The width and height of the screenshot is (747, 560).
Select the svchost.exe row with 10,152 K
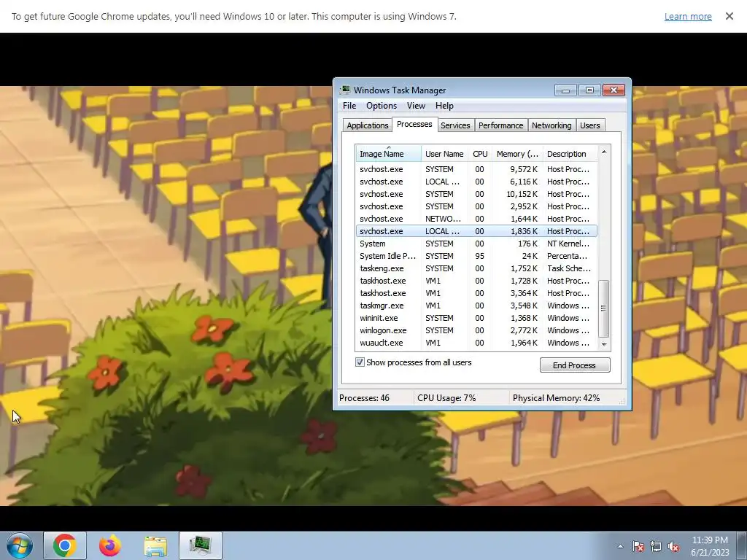click(476, 194)
